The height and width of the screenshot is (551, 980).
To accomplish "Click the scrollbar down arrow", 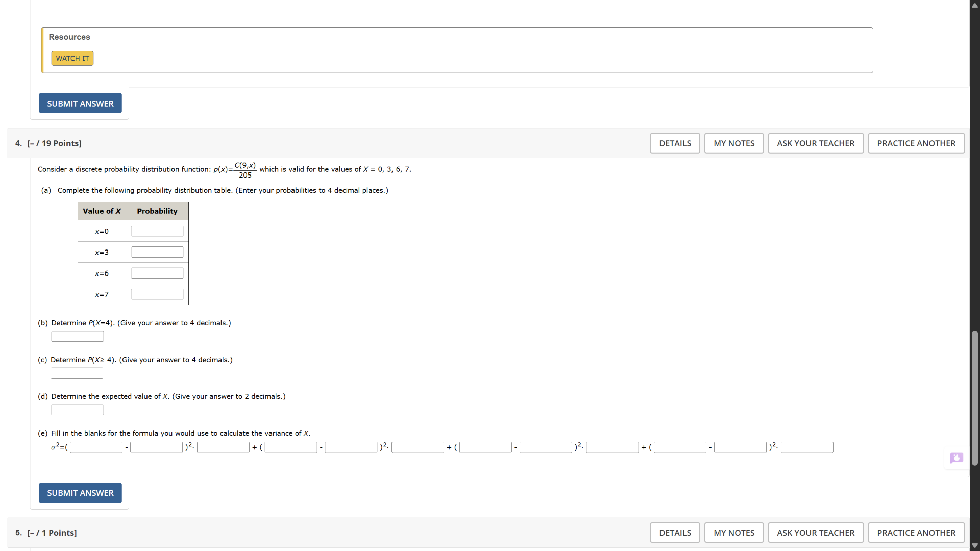I will click(975, 545).
